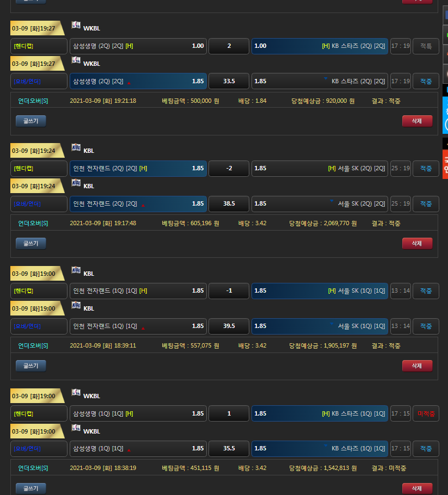The width and height of the screenshot is (448, 495).
Task: Select KB 스타즈 (2Q) handicap odds 1.00 cell
Action: 320,46
